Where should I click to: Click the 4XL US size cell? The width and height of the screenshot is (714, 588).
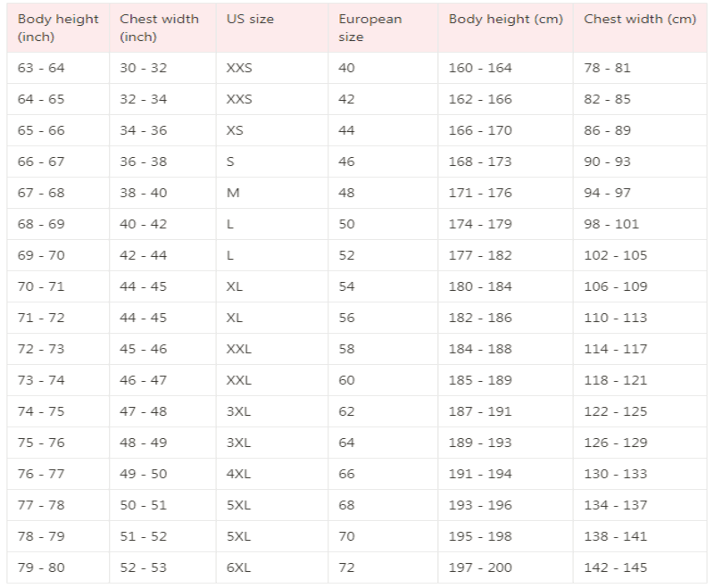(272, 474)
